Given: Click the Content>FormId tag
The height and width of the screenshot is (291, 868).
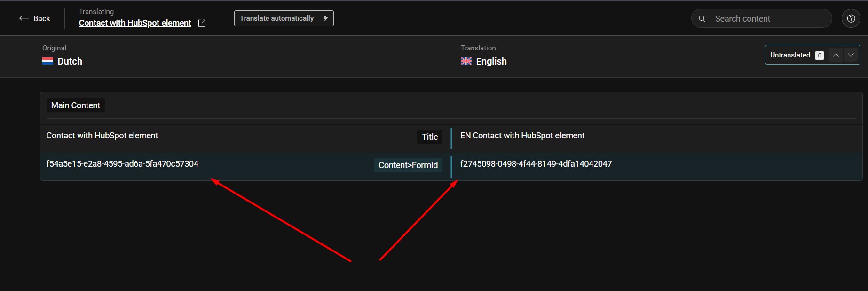Looking at the screenshot, I should pos(408,165).
